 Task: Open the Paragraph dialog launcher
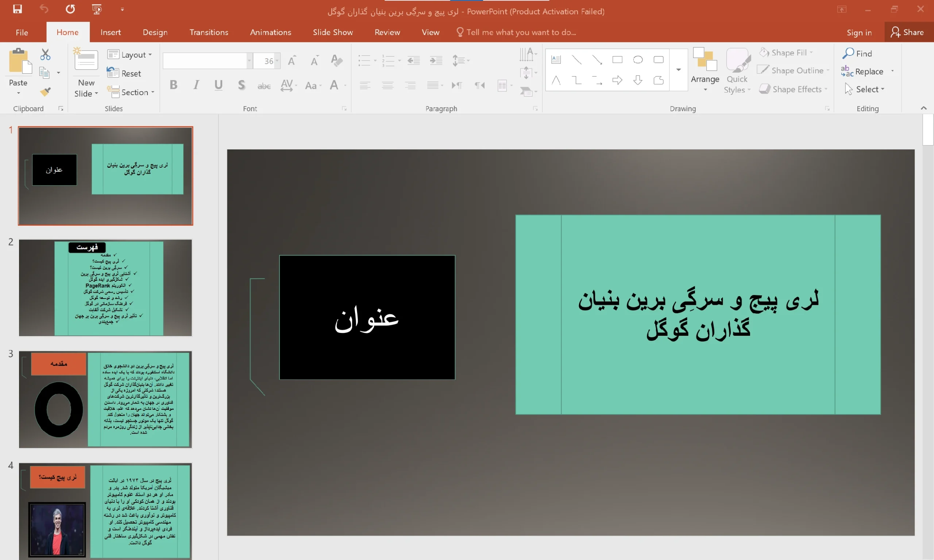pyautogui.click(x=535, y=109)
